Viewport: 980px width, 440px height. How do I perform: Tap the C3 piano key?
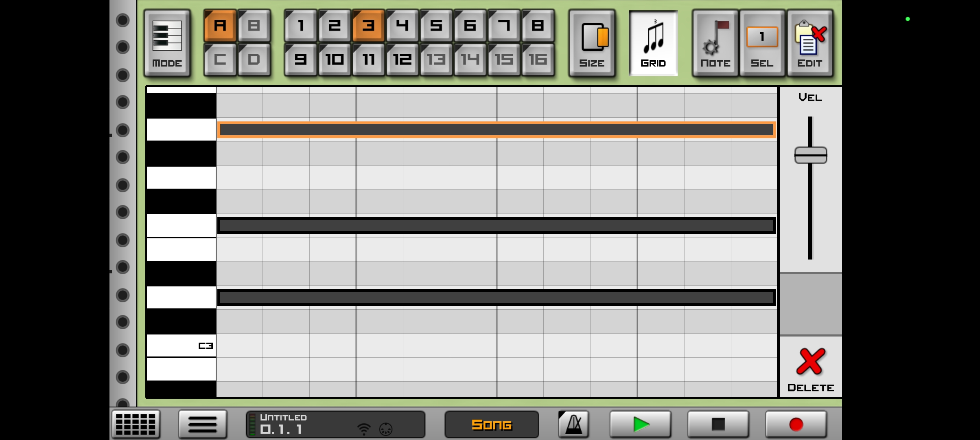(x=181, y=345)
